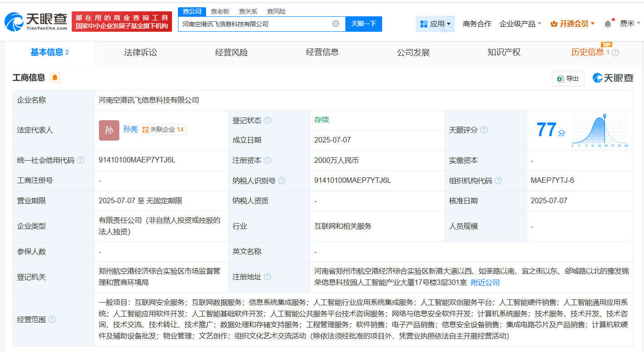The width and height of the screenshot is (644, 352).
Task: Click the company name search input field
Action: 254,24
